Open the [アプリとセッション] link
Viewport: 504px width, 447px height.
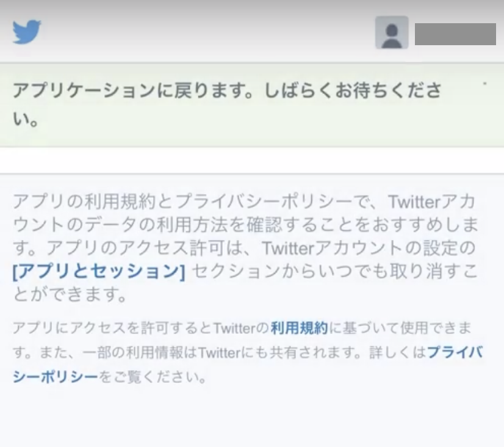99,271
